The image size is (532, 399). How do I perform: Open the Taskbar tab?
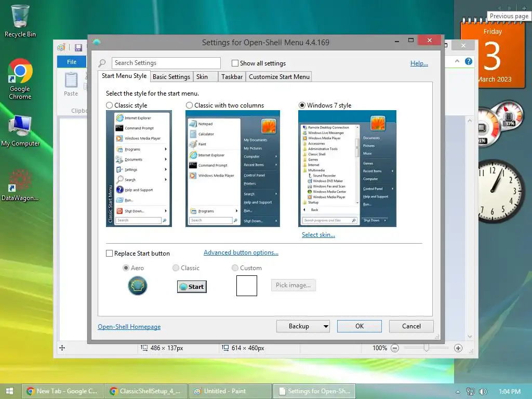232,77
